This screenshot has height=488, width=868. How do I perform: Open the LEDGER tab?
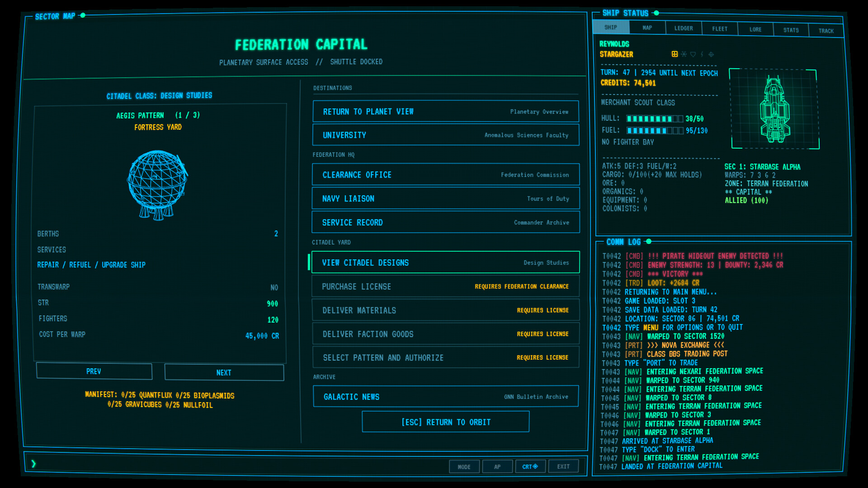pyautogui.click(x=684, y=28)
